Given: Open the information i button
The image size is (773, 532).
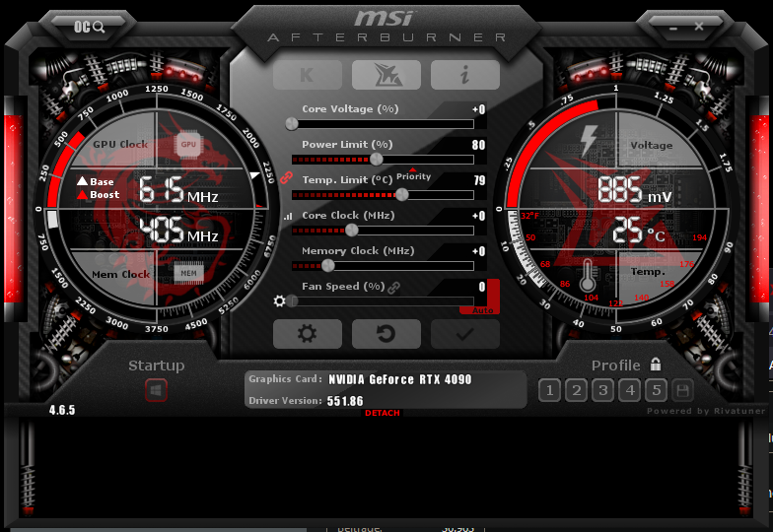Looking at the screenshot, I should point(465,75).
